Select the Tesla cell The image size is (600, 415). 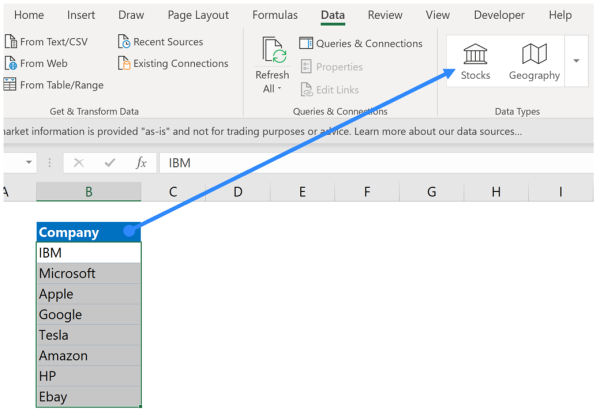pyautogui.click(x=89, y=335)
